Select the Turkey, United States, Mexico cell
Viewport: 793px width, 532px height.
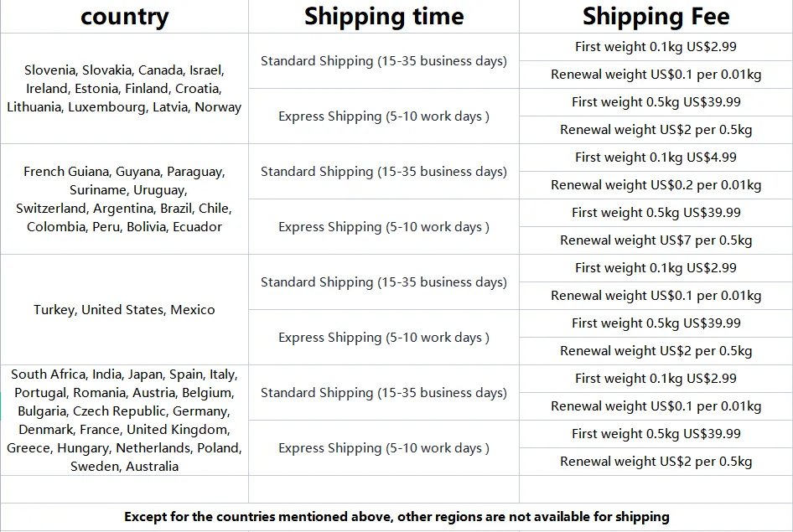tap(124, 310)
